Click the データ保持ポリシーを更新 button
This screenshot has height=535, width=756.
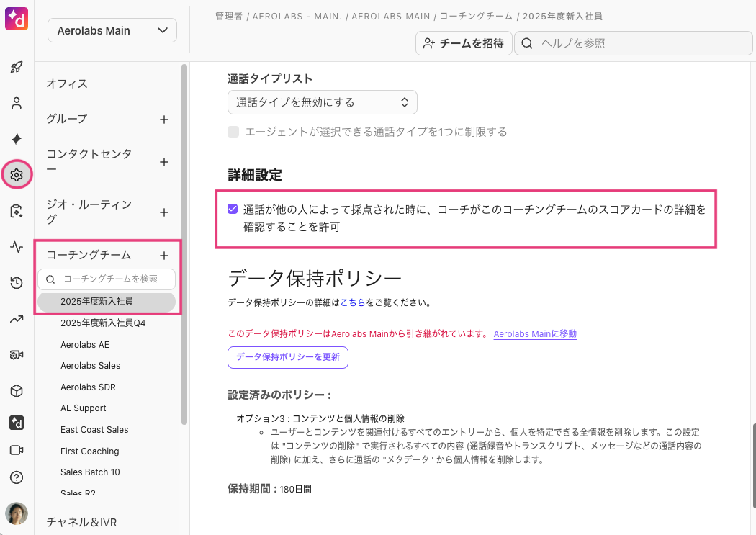(288, 357)
